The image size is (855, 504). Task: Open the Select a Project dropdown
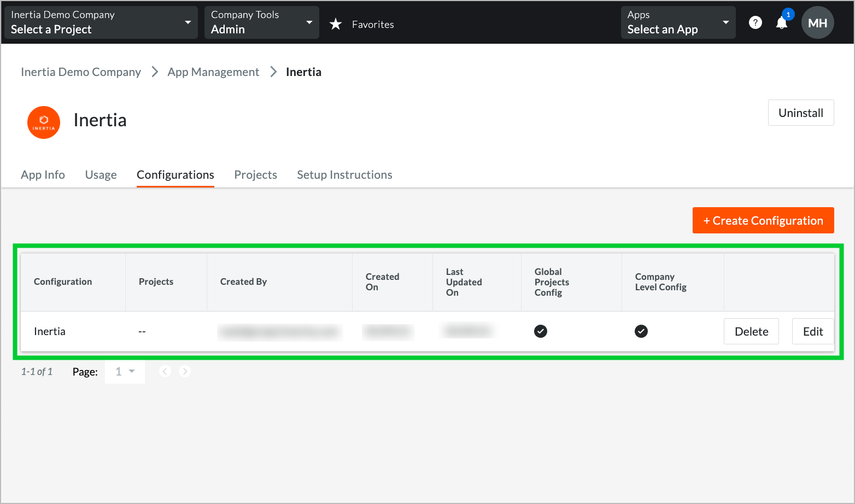(x=101, y=22)
